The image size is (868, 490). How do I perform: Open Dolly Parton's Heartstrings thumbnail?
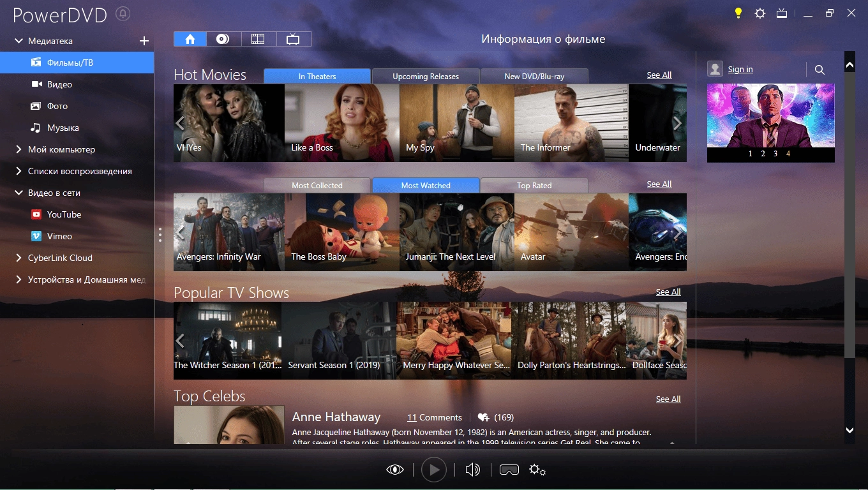[x=569, y=340]
